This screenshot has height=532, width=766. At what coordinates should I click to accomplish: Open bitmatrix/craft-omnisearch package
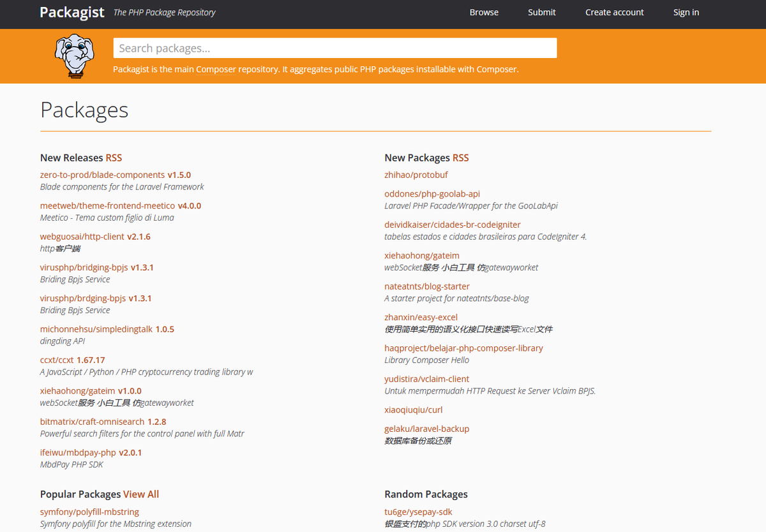93,422
